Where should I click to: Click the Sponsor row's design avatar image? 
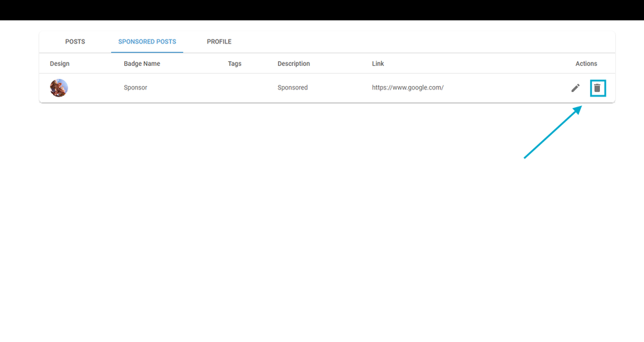[x=59, y=87]
